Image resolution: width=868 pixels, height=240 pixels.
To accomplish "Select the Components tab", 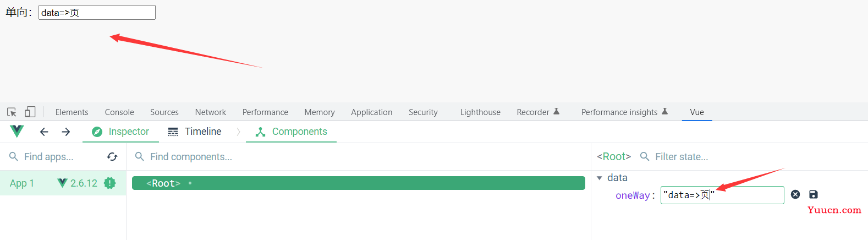I will (291, 132).
